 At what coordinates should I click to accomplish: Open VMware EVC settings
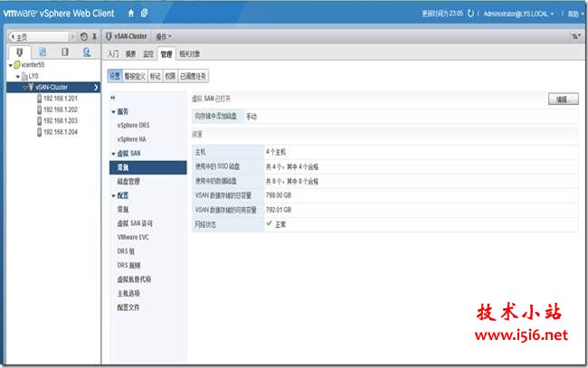pyautogui.click(x=133, y=237)
